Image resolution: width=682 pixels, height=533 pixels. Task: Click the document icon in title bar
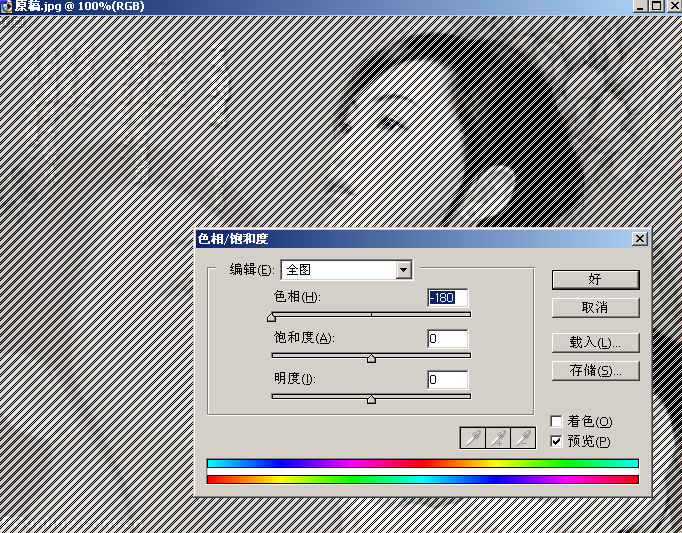[6, 6]
